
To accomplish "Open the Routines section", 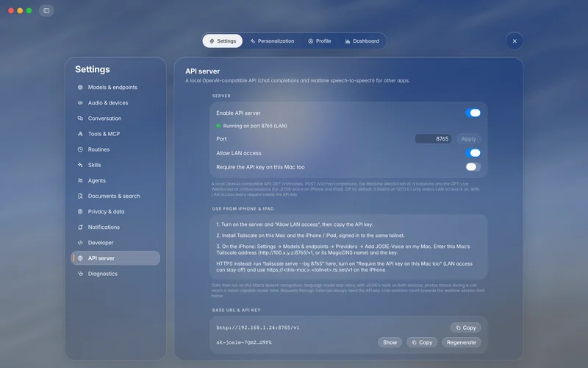I will click(x=115, y=149).
